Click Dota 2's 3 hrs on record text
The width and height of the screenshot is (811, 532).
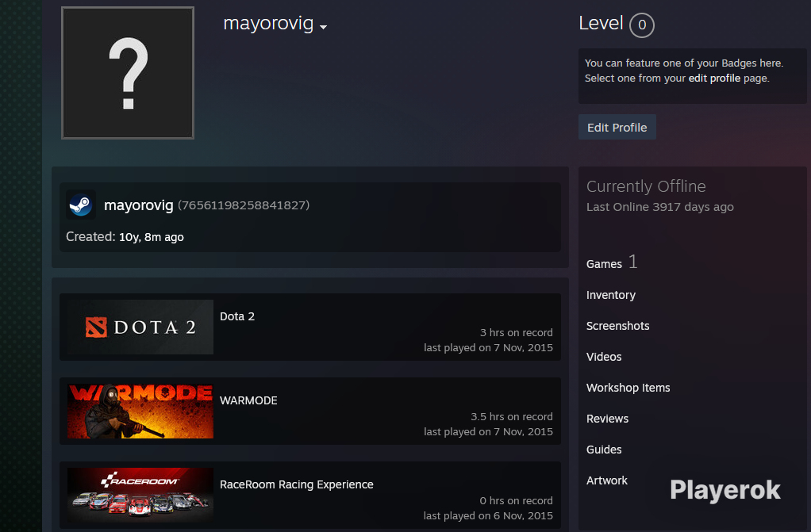(x=516, y=332)
